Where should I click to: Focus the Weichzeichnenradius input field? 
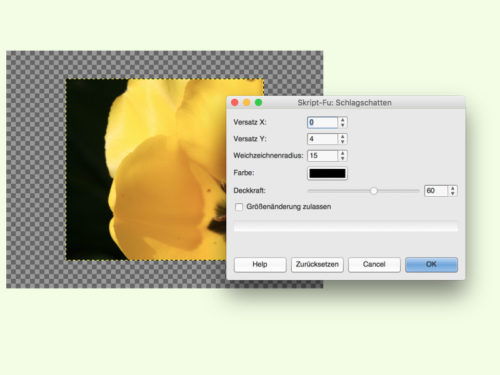tap(323, 155)
